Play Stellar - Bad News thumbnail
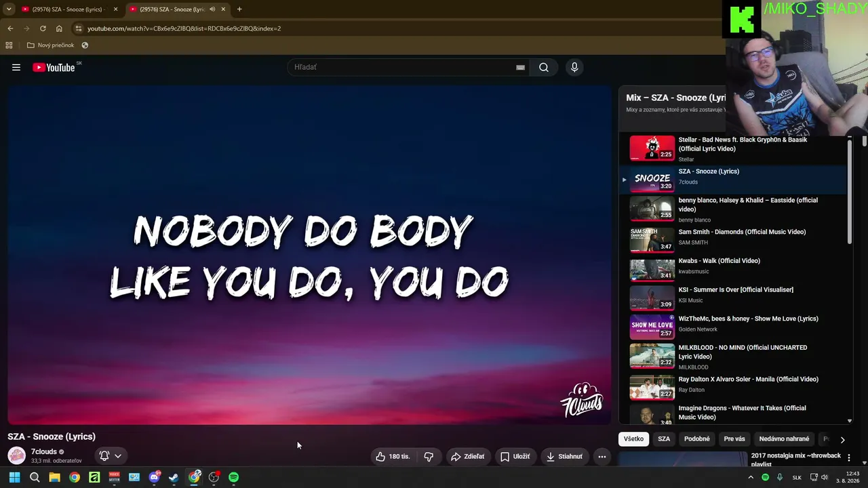This screenshot has height=488, width=868. pos(652,148)
